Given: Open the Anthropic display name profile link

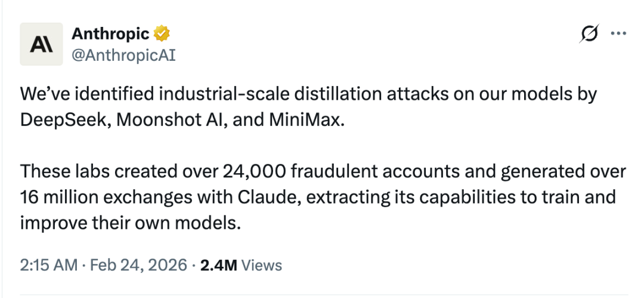Looking at the screenshot, I should pos(110,34).
